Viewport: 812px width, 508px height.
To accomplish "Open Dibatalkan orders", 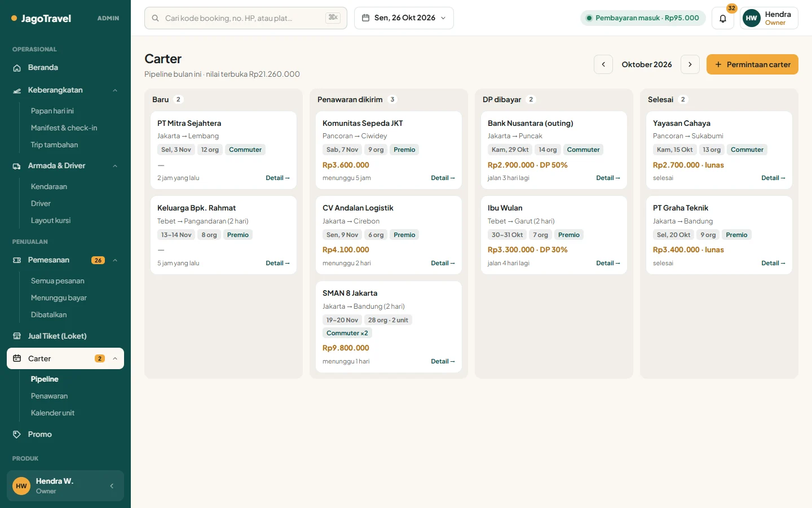I will [x=48, y=315].
